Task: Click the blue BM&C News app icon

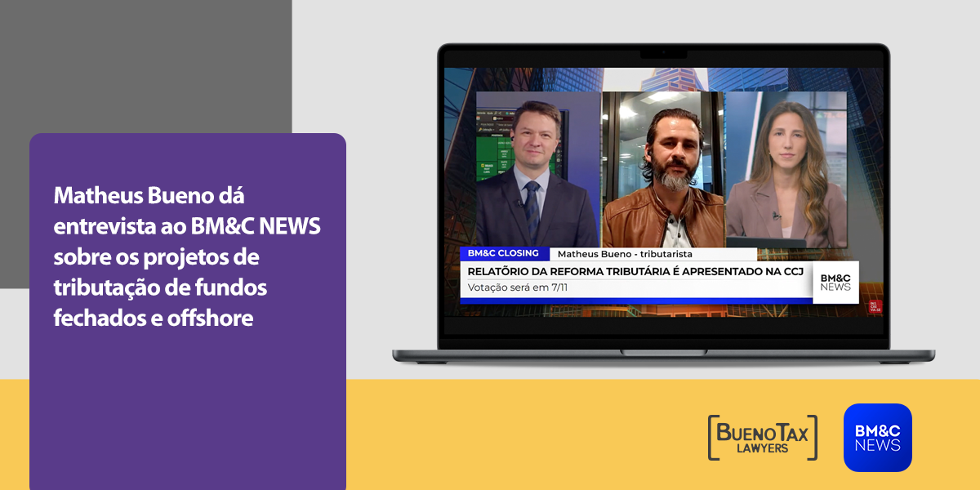Action: tap(877, 437)
